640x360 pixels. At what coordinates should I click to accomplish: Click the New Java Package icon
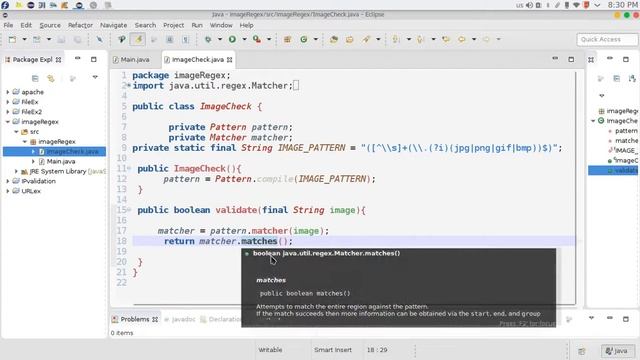click(287, 40)
